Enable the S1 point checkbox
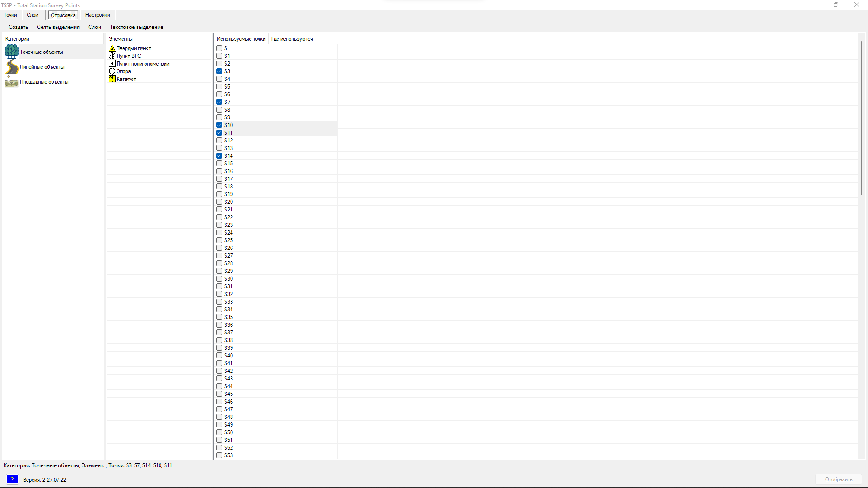The width and height of the screenshot is (868, 488). click(x=219, y=56)
